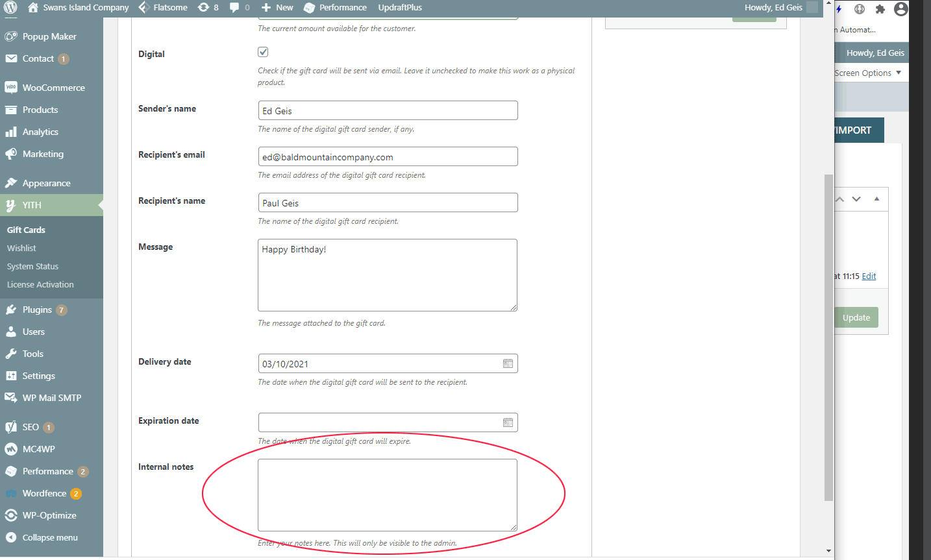Open Wishlist submenu item

click(x=21, y=248)
